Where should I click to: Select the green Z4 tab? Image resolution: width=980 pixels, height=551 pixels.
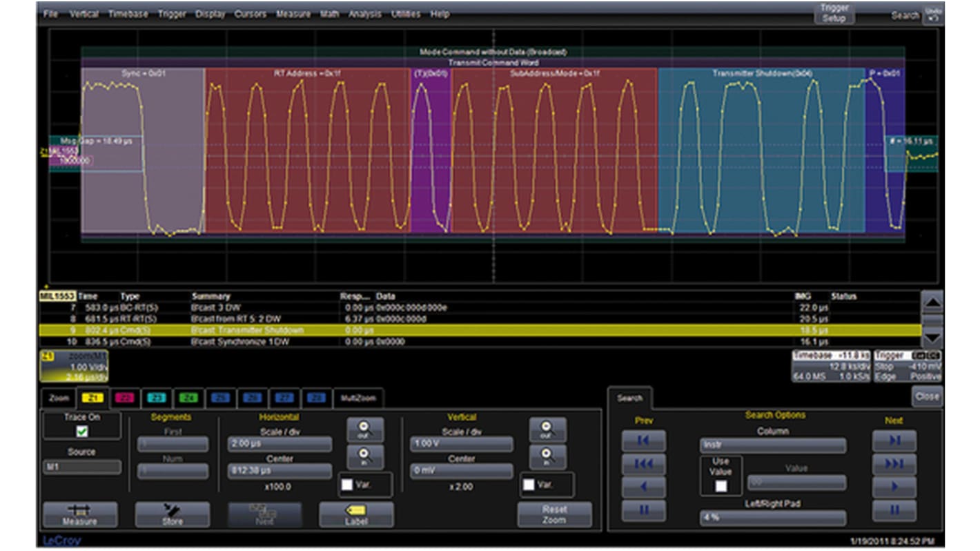(x=188, y=398)
